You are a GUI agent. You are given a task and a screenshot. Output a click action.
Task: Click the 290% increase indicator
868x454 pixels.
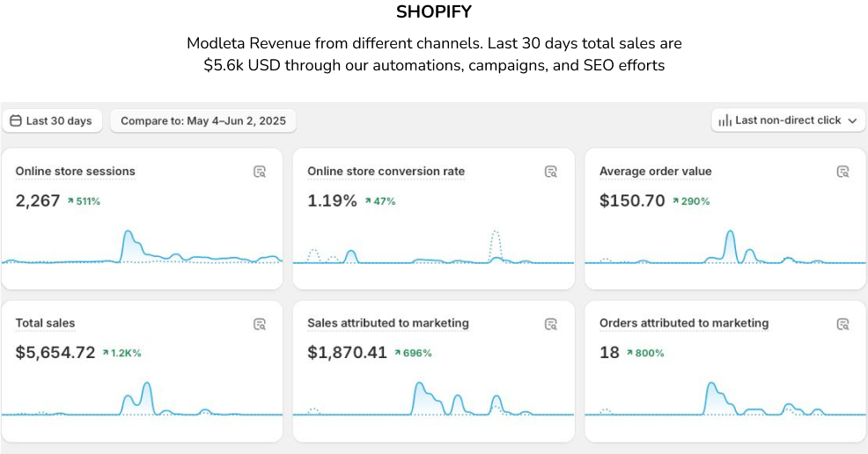(691, 201)
